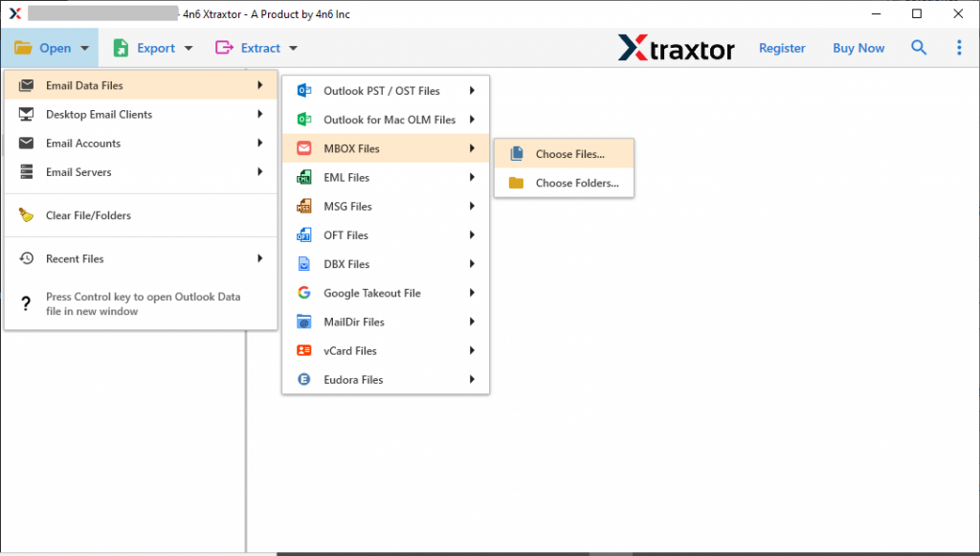Click the title bar Xtraxtor app icon

coord(15,13)
